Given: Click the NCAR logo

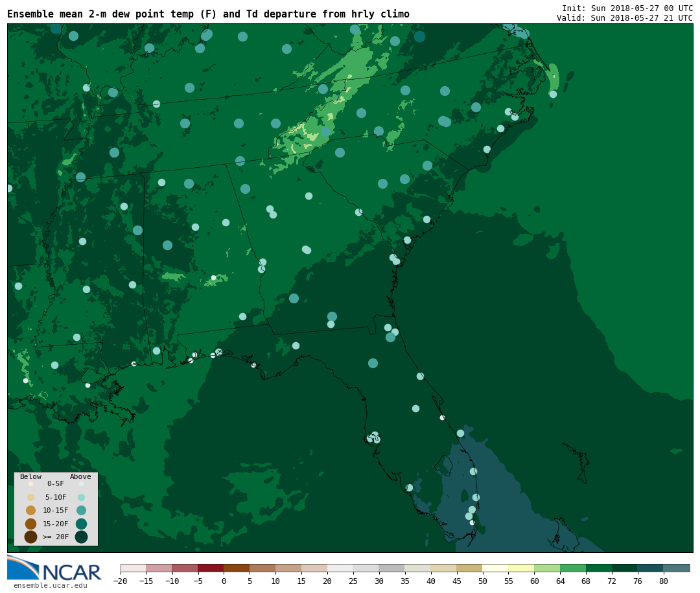Looking at the screenshot, I should [54, 568].
